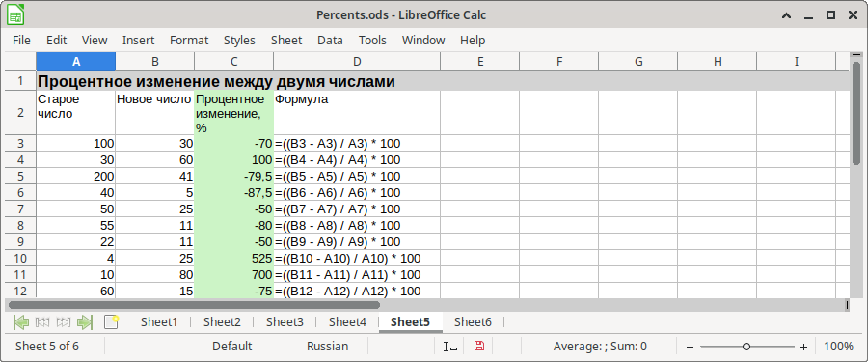Viewport: 868px width, 362px height.
Task: Select the Старое число header cell
Action: click(76, 113)
